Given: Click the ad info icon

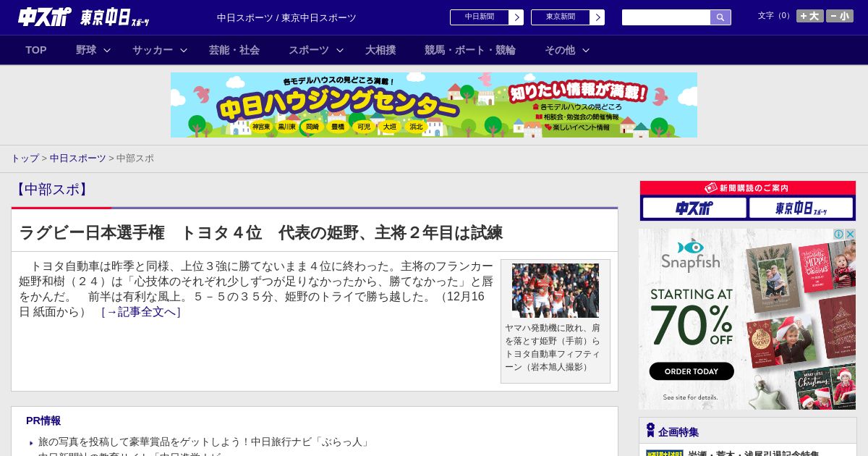Looking at the screenshot, I should point(840,235).
